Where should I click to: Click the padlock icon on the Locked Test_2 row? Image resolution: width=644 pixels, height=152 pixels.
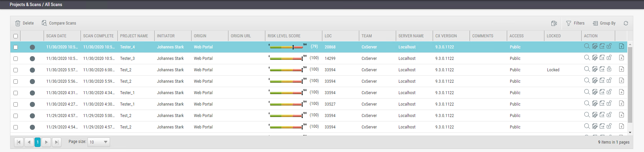coord(609,69)
